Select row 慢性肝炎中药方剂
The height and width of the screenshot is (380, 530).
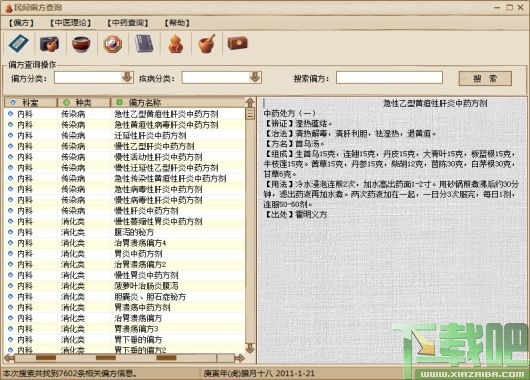[124, 211]
